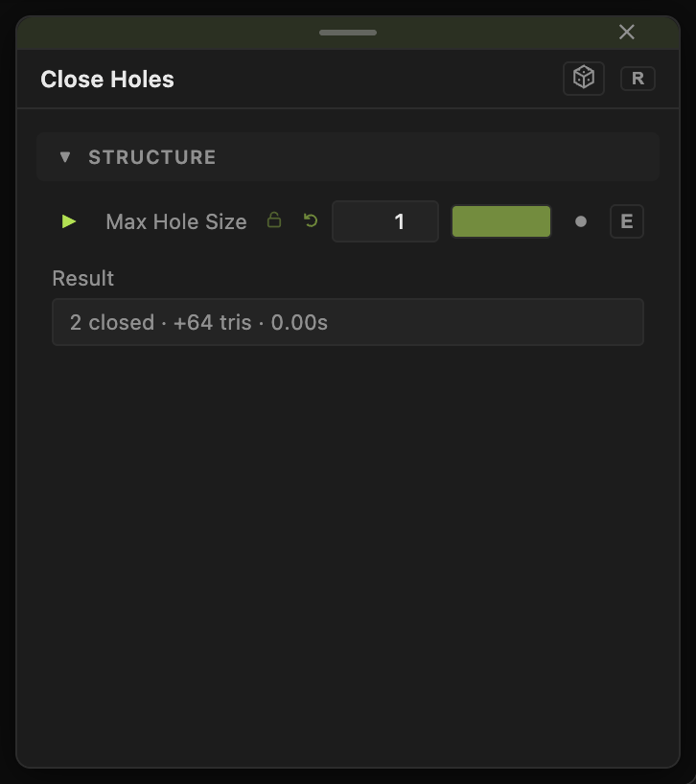Click the Max Hole Size label
696x784 pixels.
coord(176,221)
